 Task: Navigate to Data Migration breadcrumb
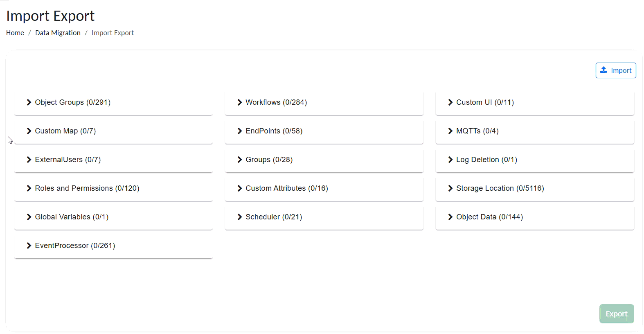click(x=58, y=33)
